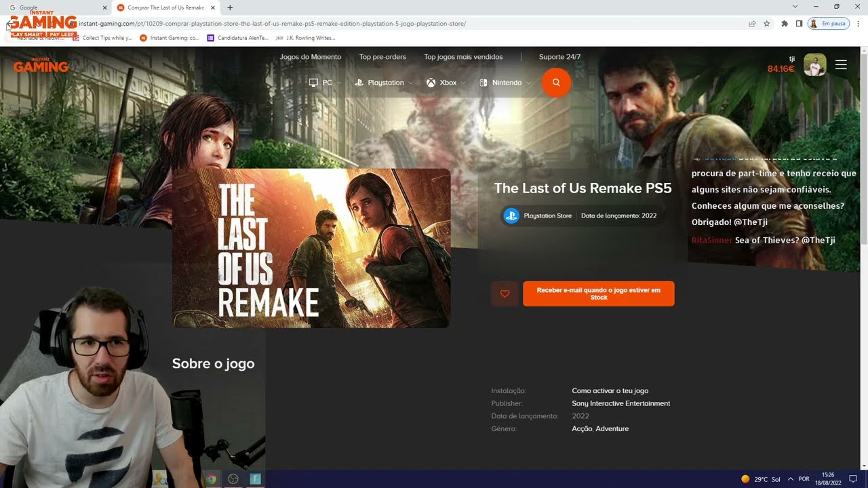Image resolution: width=868 pixels, height=488 pixels.
Task: Open the Instant Gaming: co... bookmark
Action: 170,38
